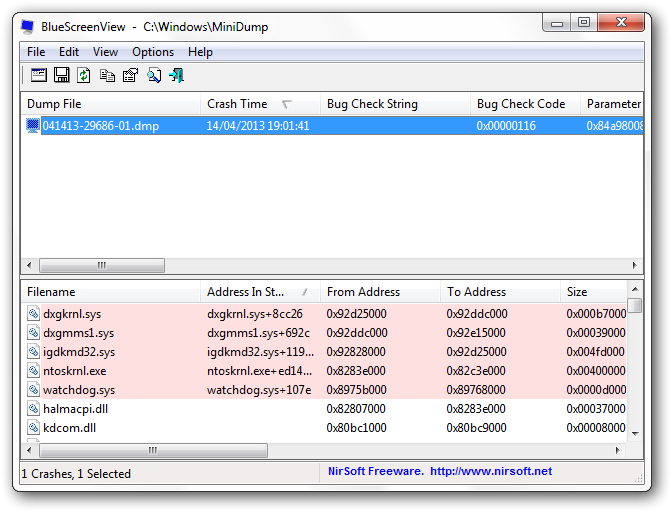
Task: Select the igdkmd32.sys filename
Action: [79, 352]
